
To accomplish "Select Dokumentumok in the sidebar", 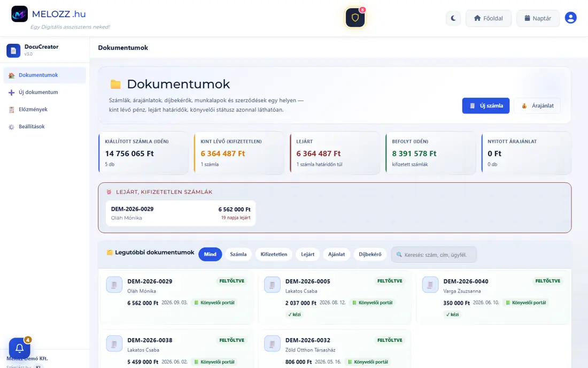I will [x=44, y=75].
